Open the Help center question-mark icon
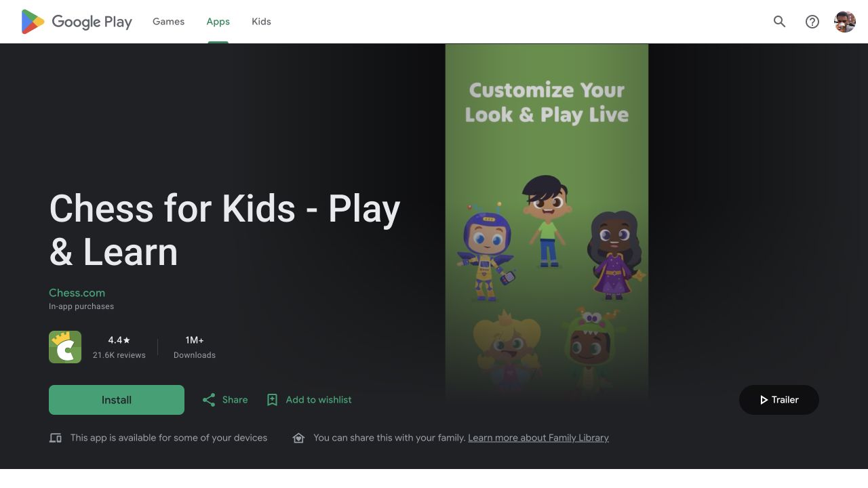The image size is (868, 488). click(812, 22)
